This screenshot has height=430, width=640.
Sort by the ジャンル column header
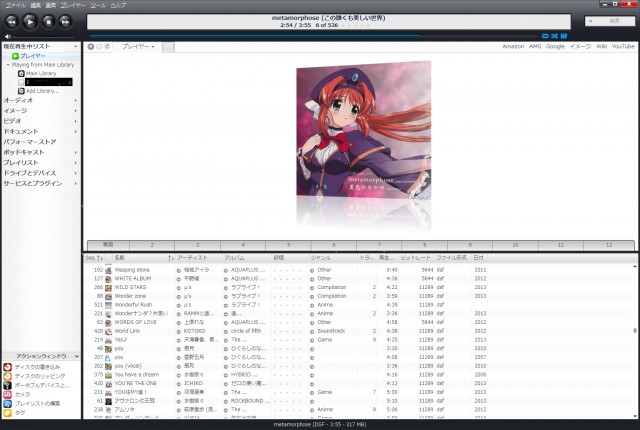[x=333, y=258]
